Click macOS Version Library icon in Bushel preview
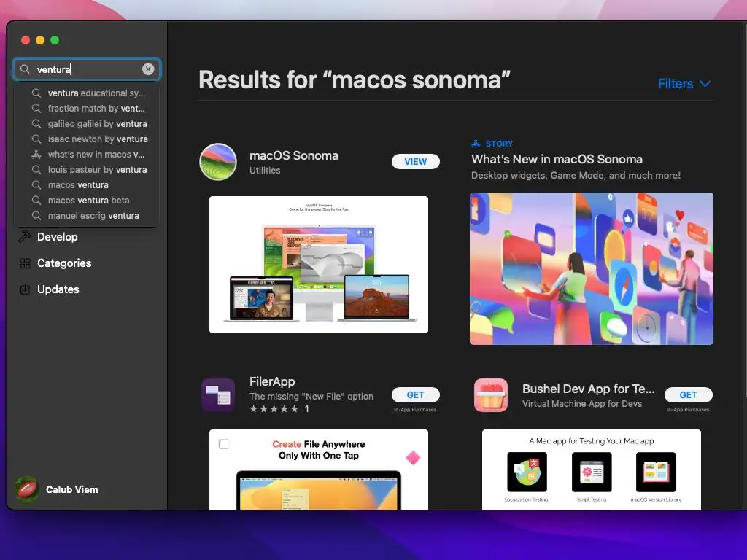This screenshot has height=560, width=747. point(656,472)
